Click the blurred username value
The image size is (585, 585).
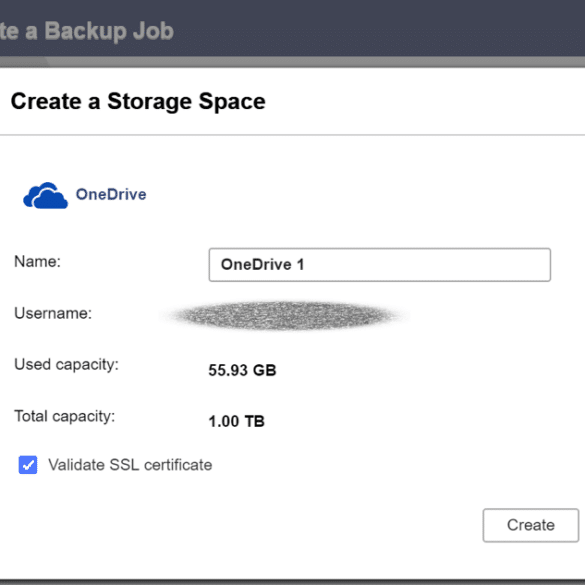tap(285, 316)
